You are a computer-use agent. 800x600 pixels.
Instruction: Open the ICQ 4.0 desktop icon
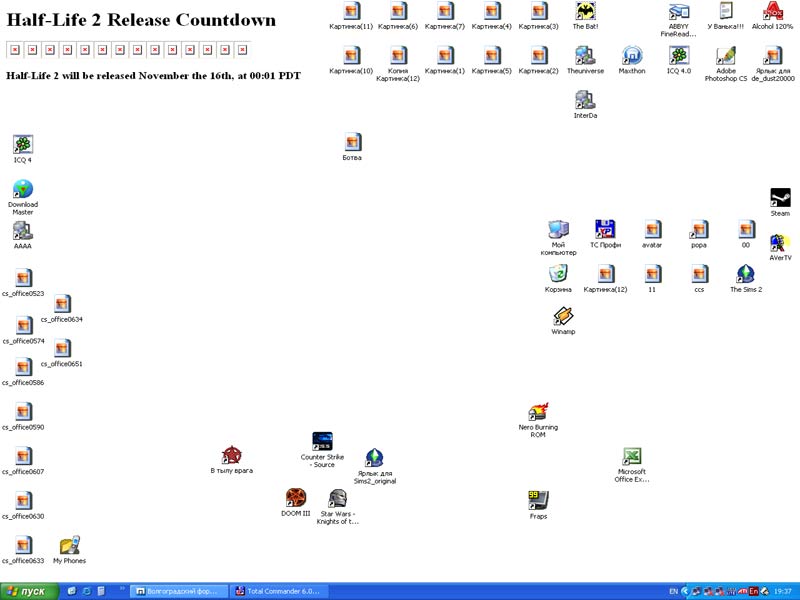pos(679,56)
